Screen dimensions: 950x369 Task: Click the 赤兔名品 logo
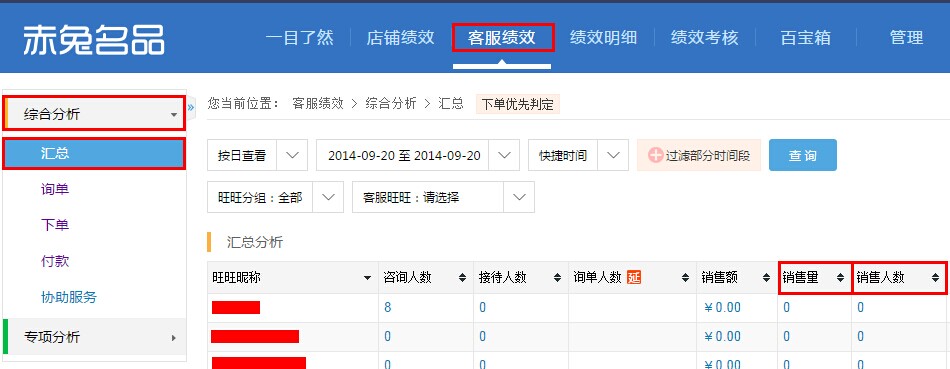[94, 39]
